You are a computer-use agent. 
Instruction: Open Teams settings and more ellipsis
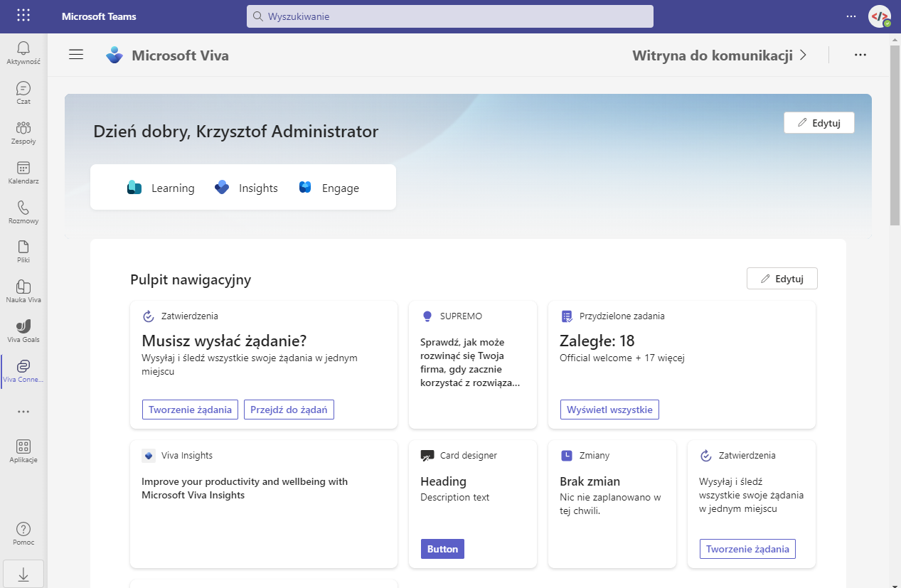point(851,16)
